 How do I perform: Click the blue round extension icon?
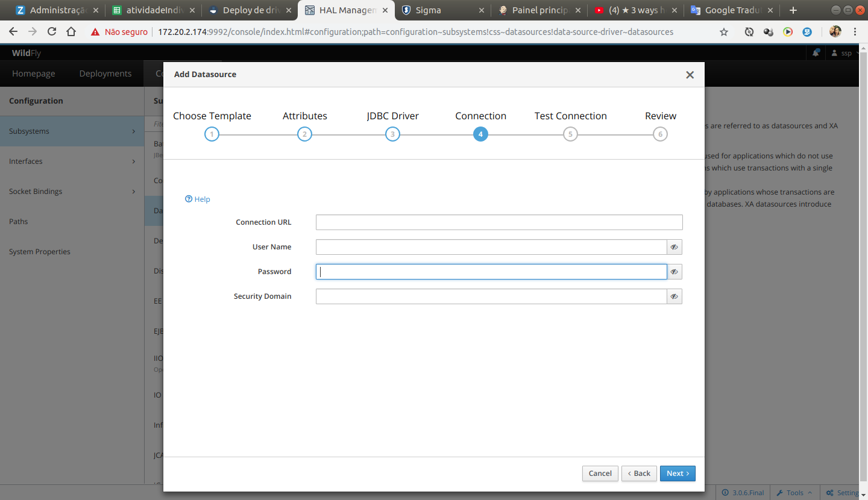pos(807,32)
